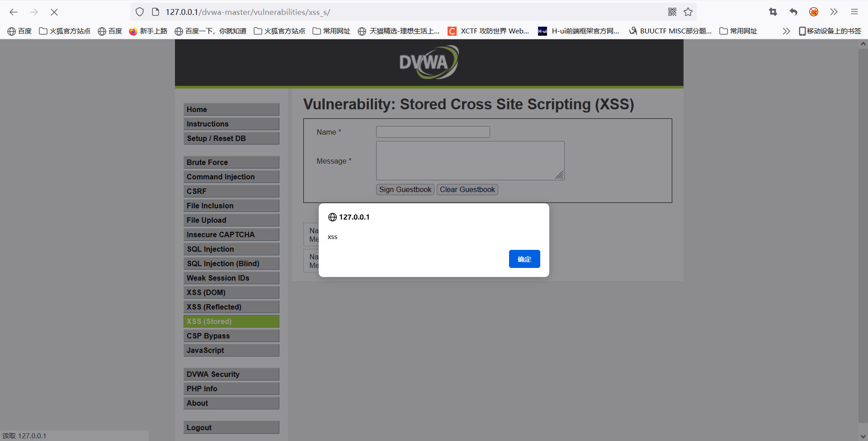Open the SQL Injection page
The height and width of the screenshot is (441, 868).
(x=231, y=249)
